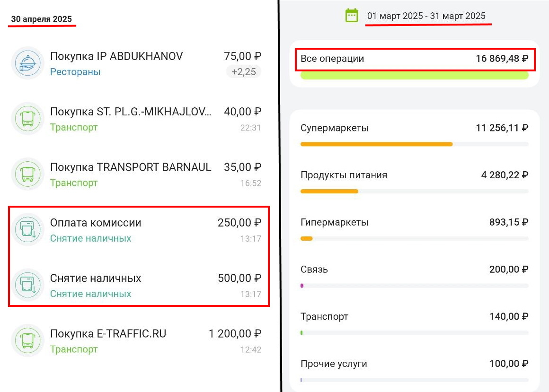Open the green calendar icon at the top

click(x=351, y=15)
